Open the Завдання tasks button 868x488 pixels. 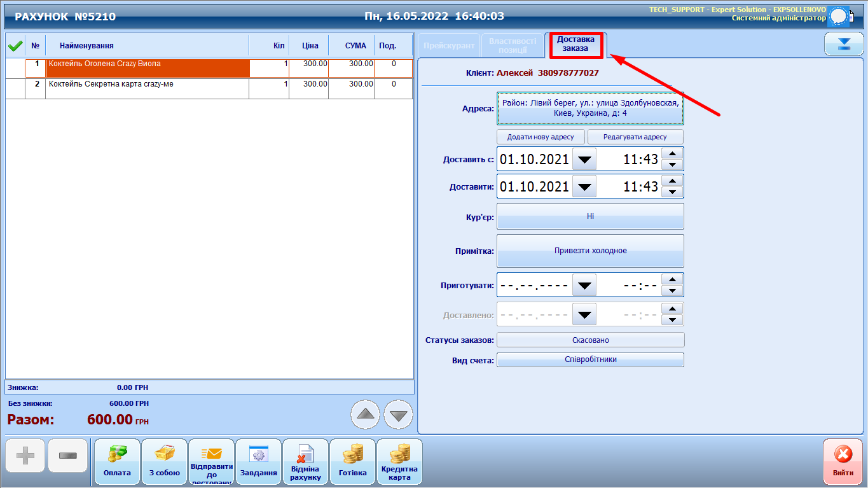point(258,461)
